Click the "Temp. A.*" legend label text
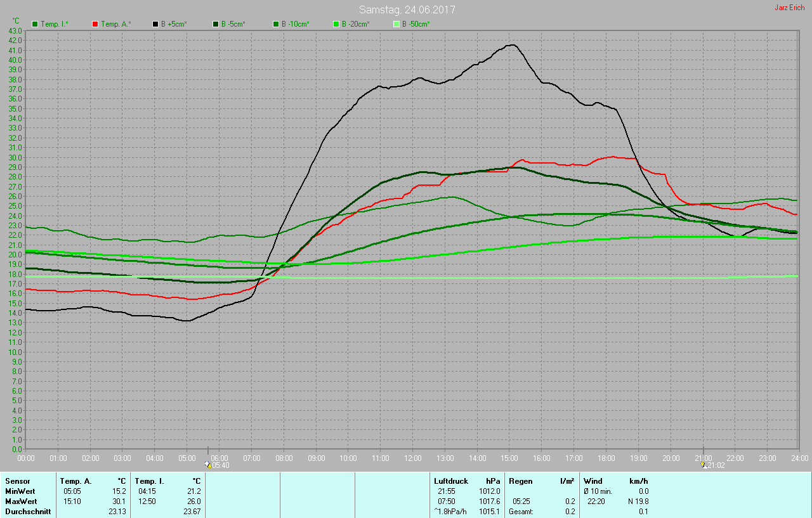This screenshot has height=518, width=812. point(116,24)
